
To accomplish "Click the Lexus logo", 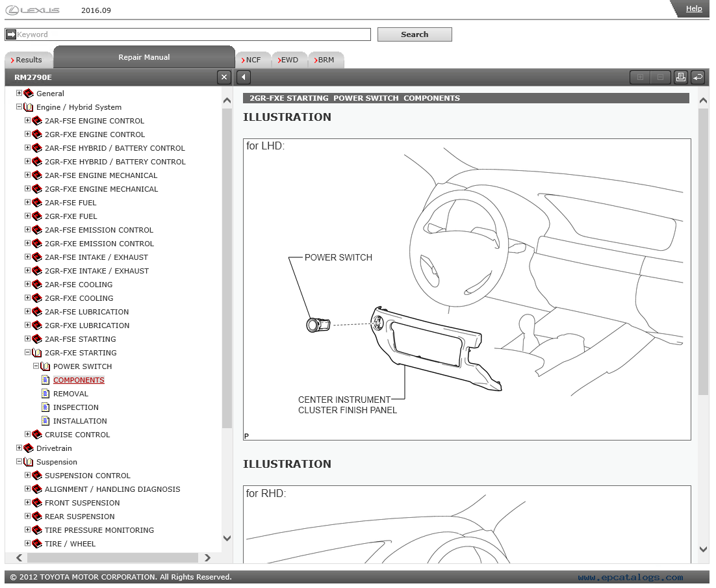I will (x=32, y=10).
